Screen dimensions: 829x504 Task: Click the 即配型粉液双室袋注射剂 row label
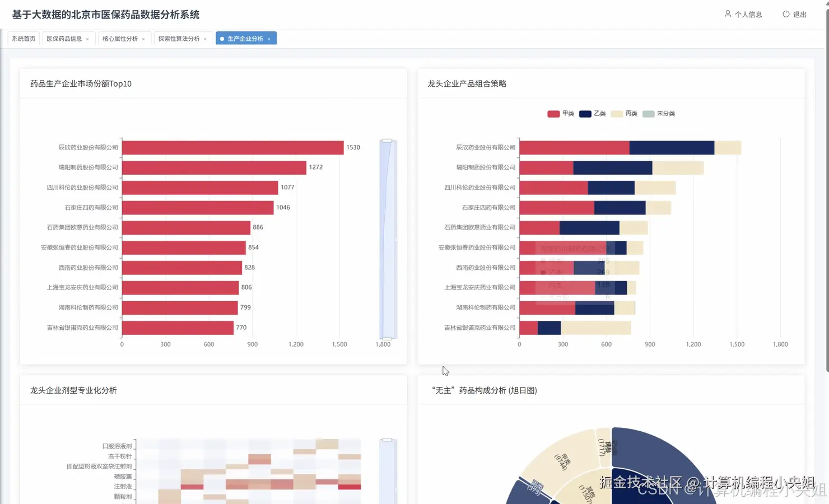click(x=99, y=466)
